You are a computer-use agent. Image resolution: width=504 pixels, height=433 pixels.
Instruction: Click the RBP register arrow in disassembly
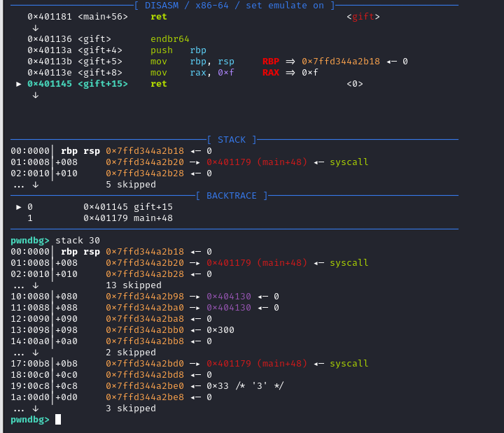point(291,62)
